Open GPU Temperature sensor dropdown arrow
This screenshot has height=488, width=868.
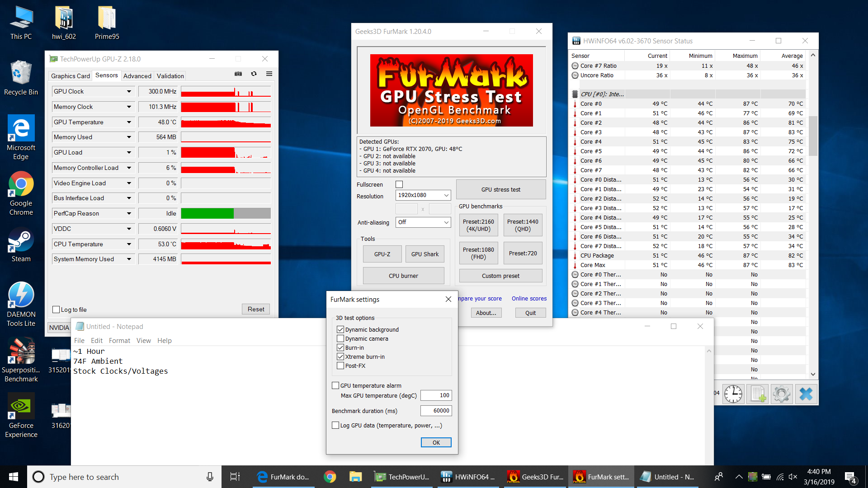pos(129,122)
